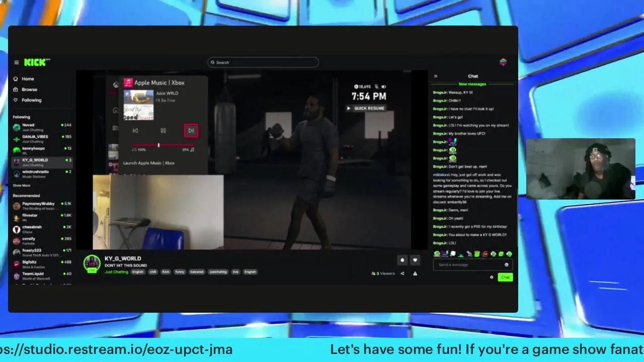Collapse the chat panel
Viewport: 644px width, 362px height.
[436, 76]
